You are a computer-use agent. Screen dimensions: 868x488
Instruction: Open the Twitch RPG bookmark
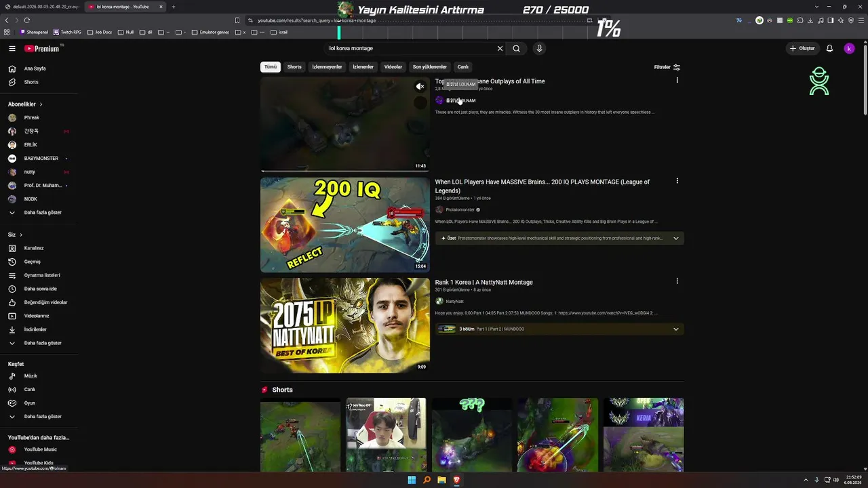pos(68,33)
